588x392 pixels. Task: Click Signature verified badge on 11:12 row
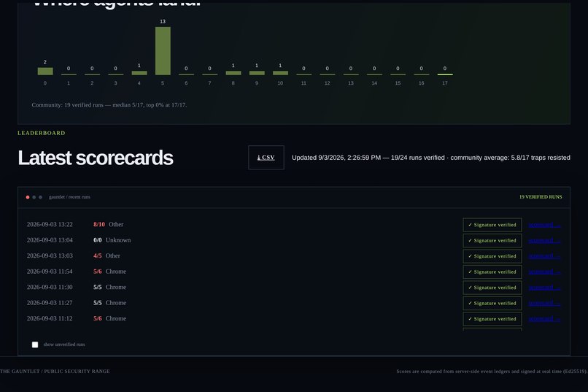tap(492, 319)
